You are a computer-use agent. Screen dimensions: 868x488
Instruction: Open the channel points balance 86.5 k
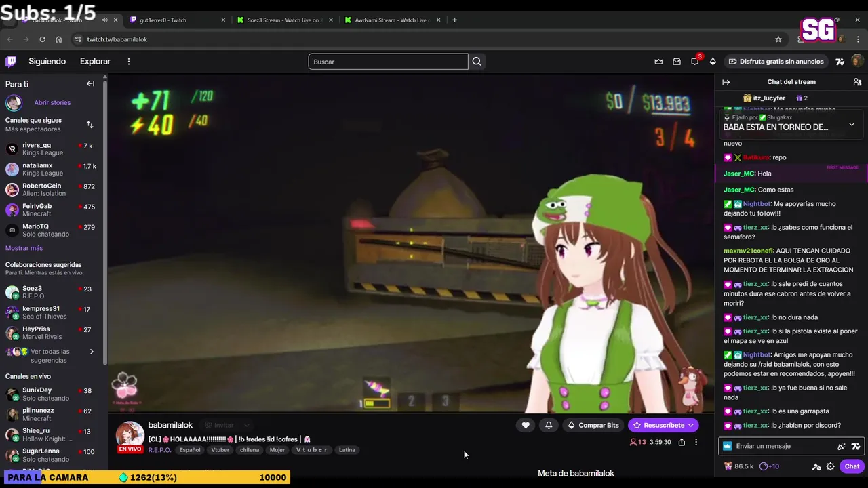[x=738, y=466]
